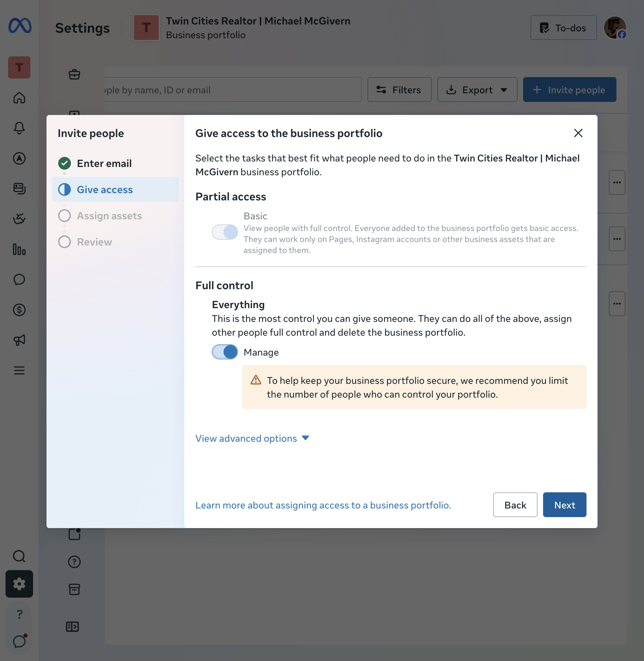Viewport: 644px width, 661px height.
Task: Toggle the sidebar collapse panel icon
Action: tap(72, 627)
